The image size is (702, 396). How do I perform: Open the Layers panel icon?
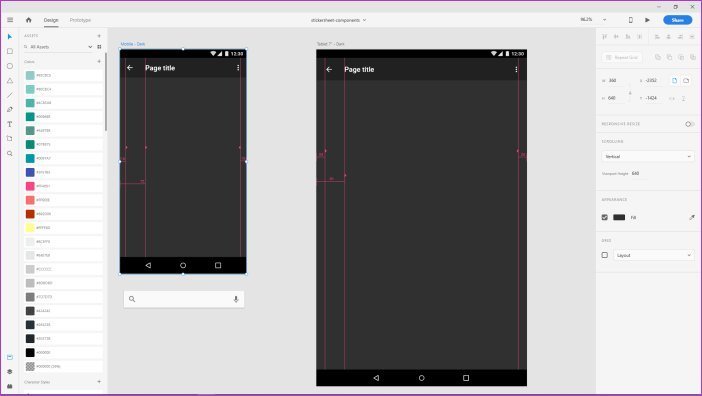(x=10, y=371)
